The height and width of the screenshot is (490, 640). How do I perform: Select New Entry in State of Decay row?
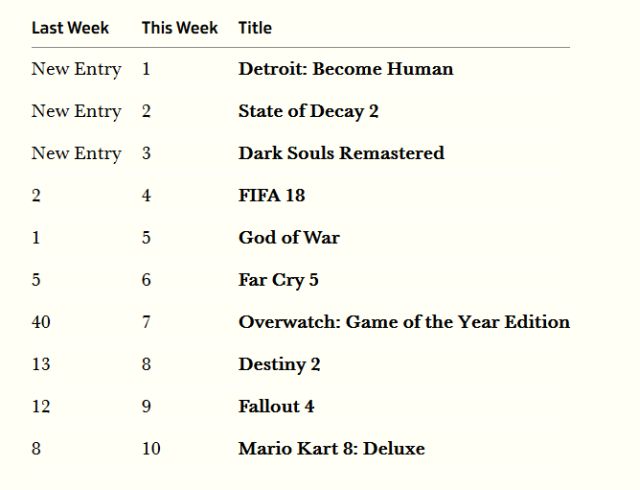click(76, 112)
